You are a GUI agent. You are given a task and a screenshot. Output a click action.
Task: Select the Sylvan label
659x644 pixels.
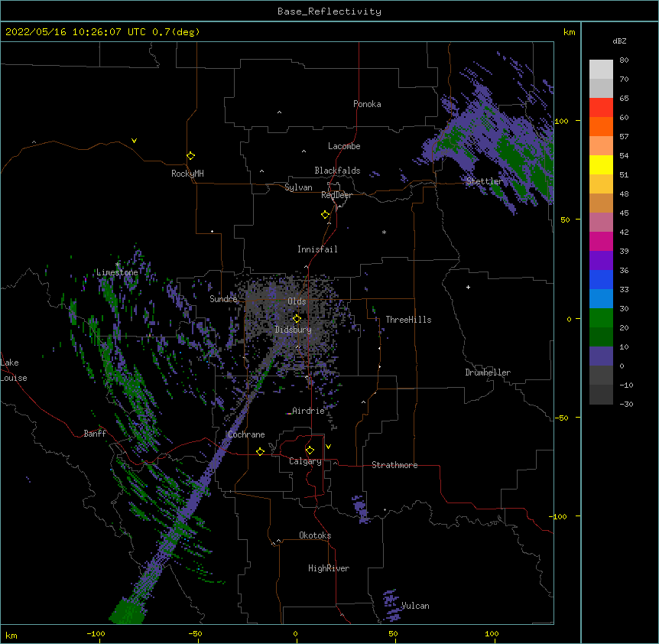pyautogui.click(x=298, y=187)
